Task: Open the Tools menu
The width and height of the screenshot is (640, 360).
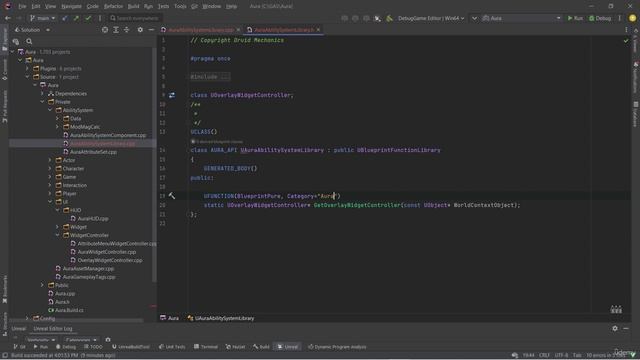Action: pos(180,6)
